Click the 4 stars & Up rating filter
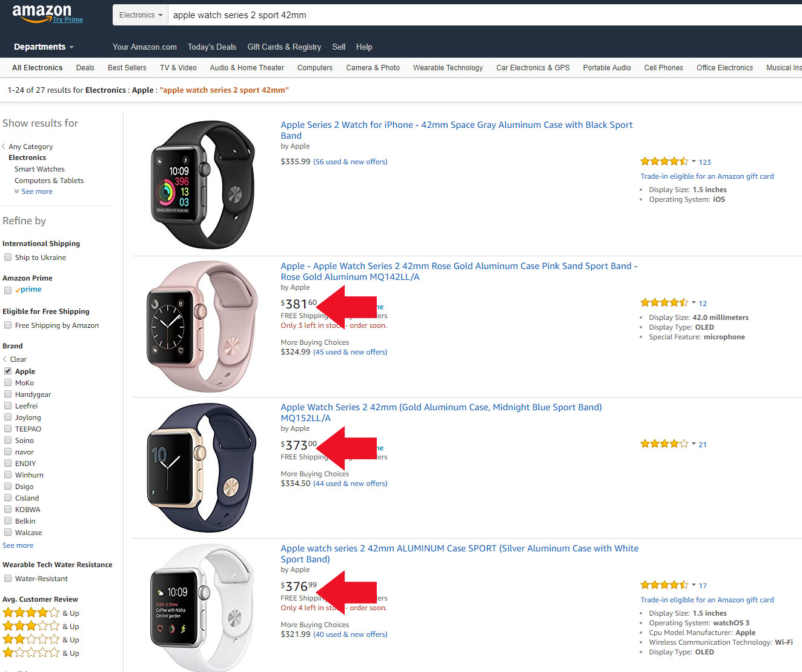 point(31,613)
